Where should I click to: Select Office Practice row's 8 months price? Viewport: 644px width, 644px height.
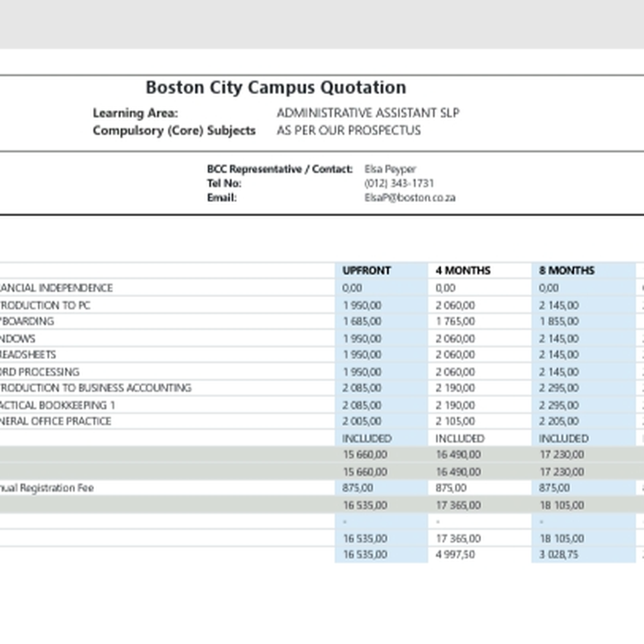point(559,421)
